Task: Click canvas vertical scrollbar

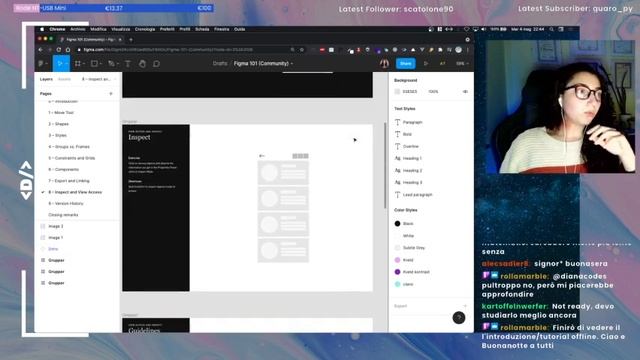Action: point(385,165)
